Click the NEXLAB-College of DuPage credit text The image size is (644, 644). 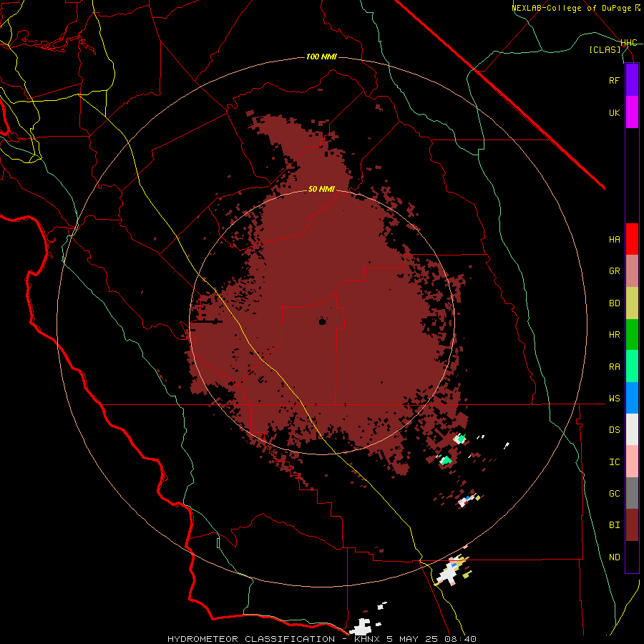[x=575, y=8]
